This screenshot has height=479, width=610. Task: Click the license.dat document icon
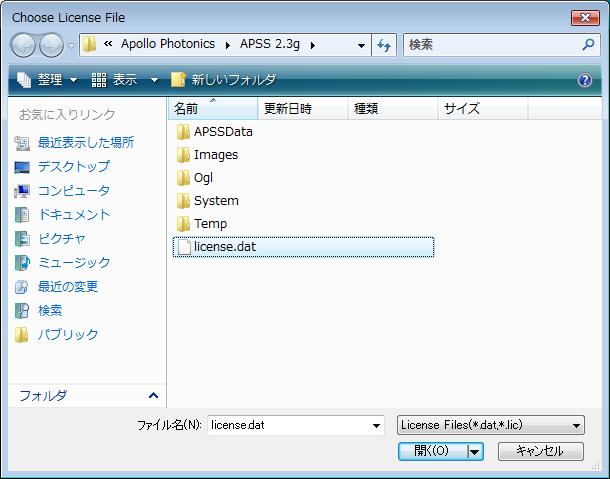point(184,247)
